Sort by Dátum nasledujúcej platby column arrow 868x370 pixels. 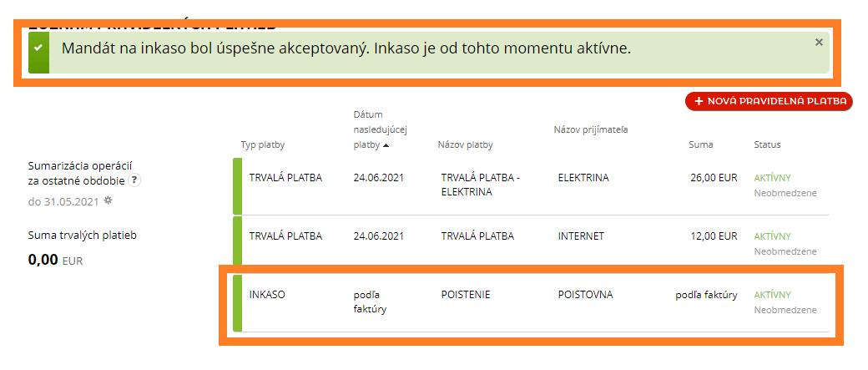point(386,145)
